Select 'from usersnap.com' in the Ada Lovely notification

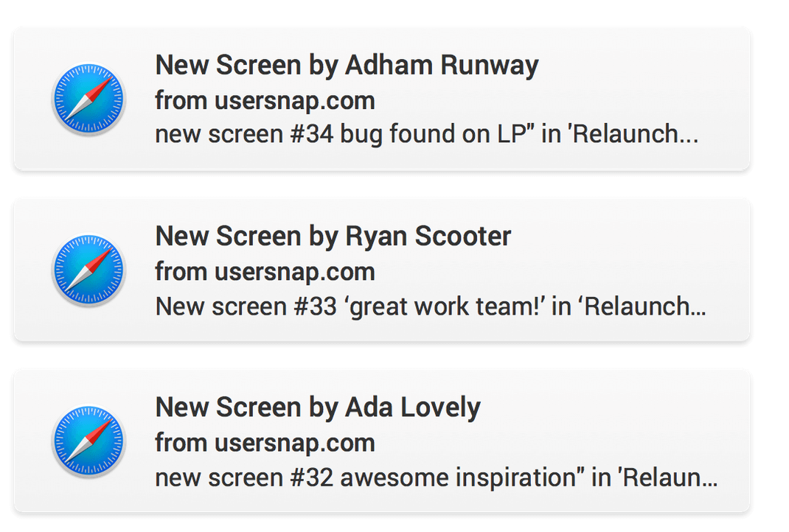coord(265,443)
